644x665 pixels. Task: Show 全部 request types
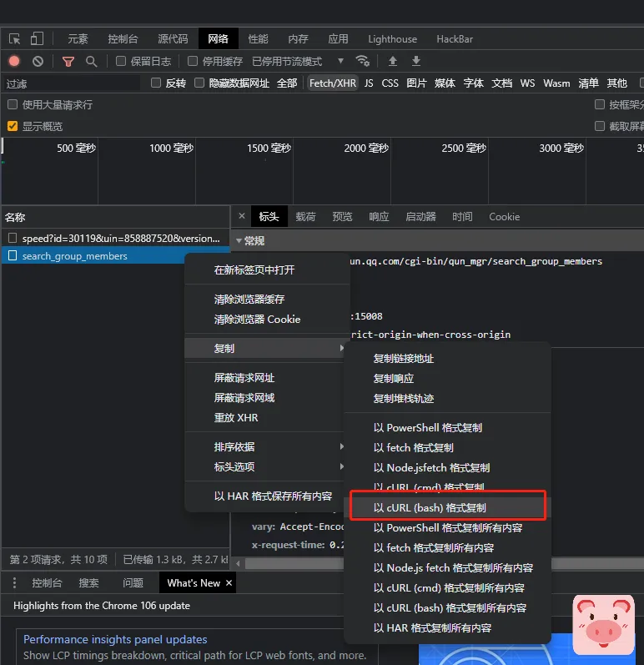pos(287,83)
